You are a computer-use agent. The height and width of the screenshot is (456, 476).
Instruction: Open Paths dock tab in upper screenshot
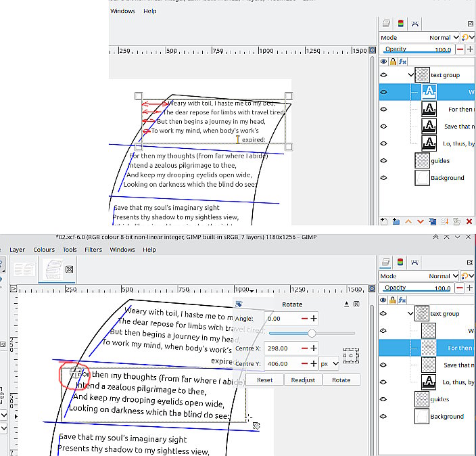[415, 24]
